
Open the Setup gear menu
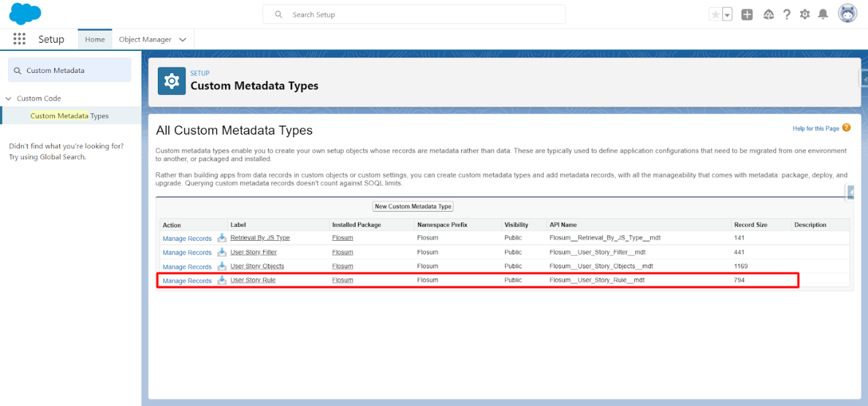click(x=804, y=14)
